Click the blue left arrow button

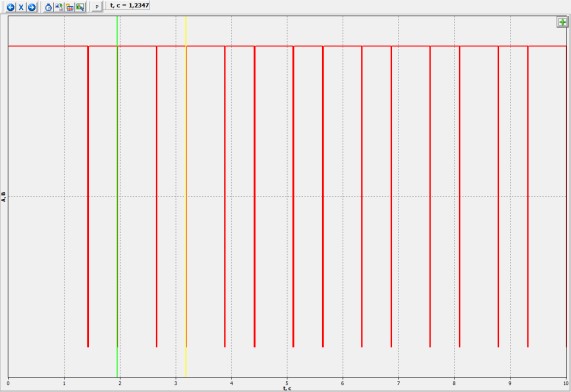(11, 7)
